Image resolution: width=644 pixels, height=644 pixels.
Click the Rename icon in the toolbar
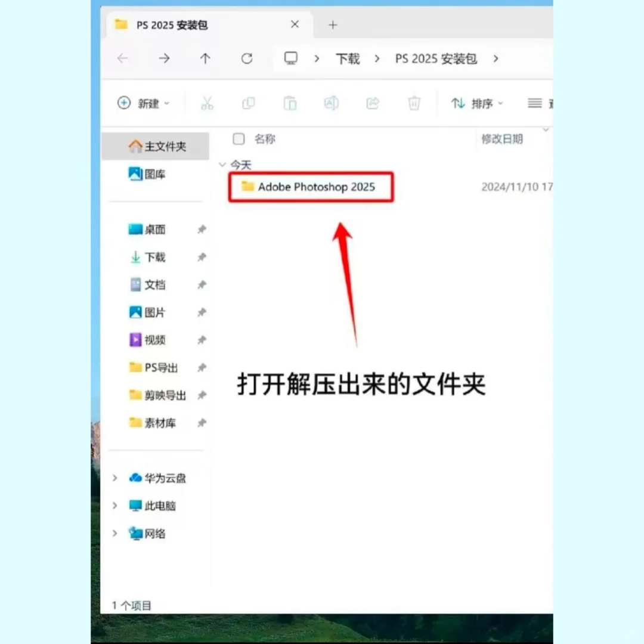(332, 103)
